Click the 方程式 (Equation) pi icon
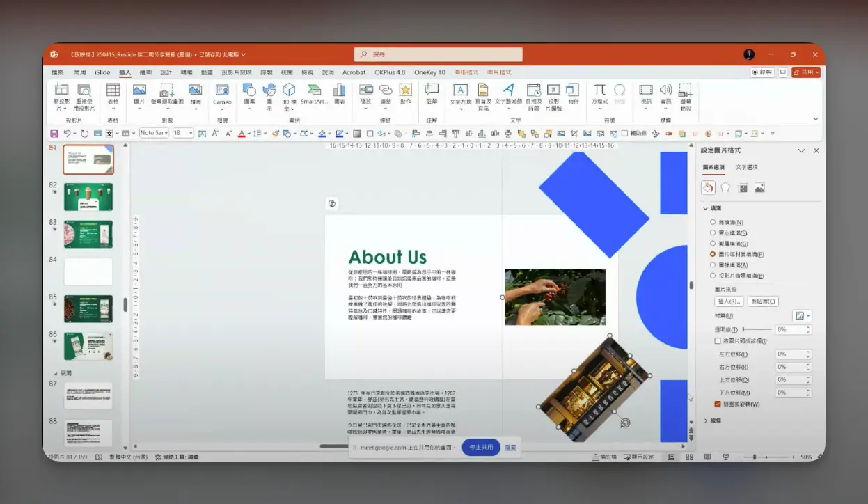This screenshot has height=504, width=868. [599, 90]
